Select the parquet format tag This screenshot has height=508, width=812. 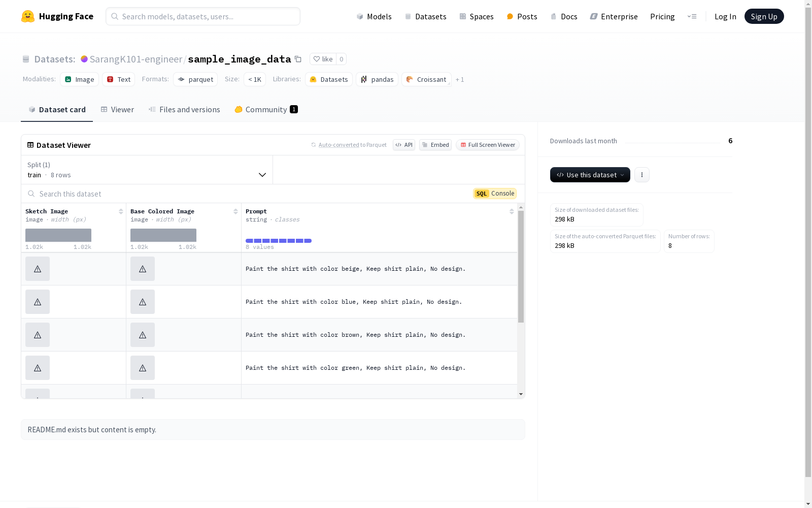click(x=195, y=79)
